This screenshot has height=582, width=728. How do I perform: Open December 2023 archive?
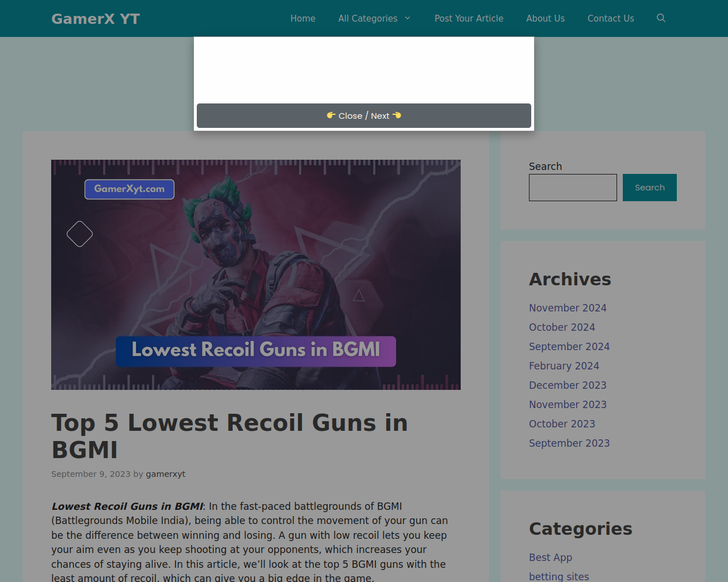(568, 385)
